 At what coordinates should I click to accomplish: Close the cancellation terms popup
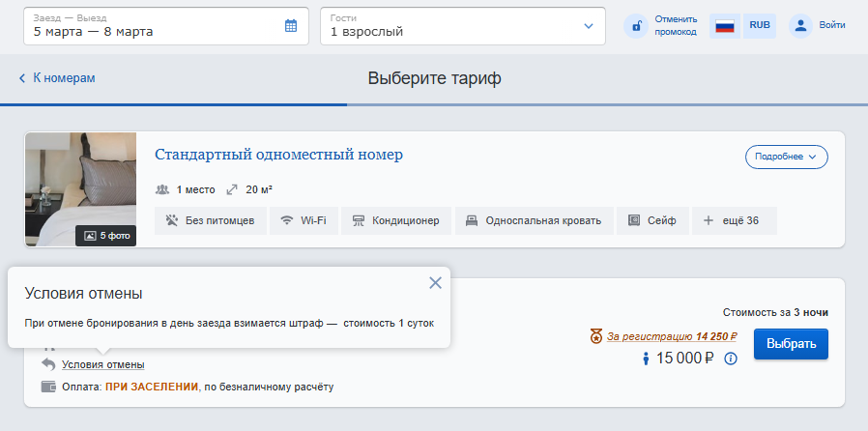435,282
